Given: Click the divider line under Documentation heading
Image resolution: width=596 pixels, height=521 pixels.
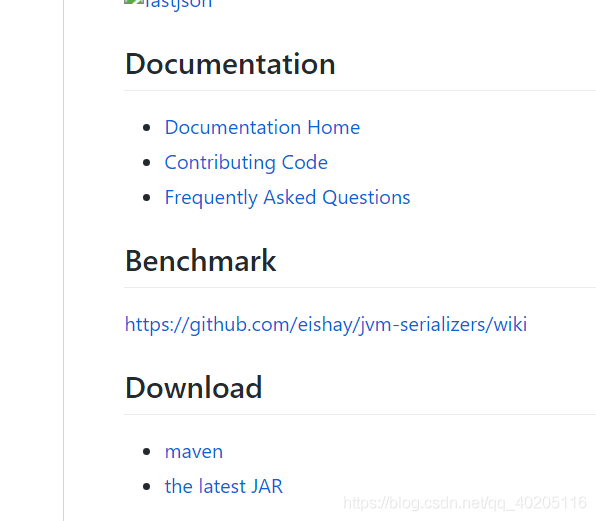Looking at the screenshot, I should [360, 91].
